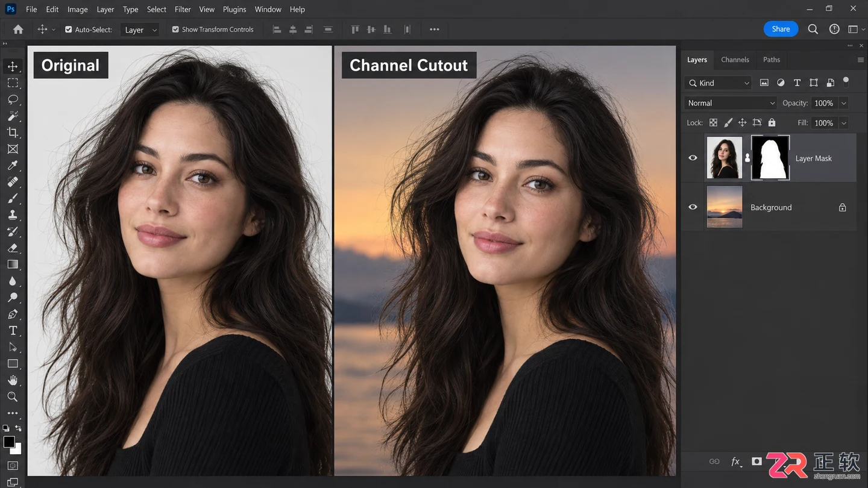Activate the Horizontal Type tool
Viewport: 868px width, 488px height.
(x=13, y=331)
